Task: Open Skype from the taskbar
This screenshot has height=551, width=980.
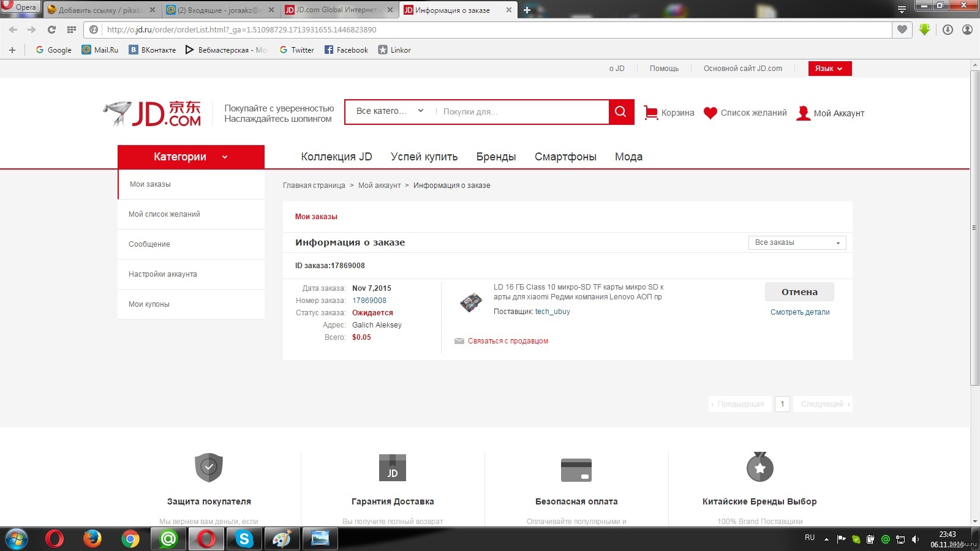Action: pos(244,539)
